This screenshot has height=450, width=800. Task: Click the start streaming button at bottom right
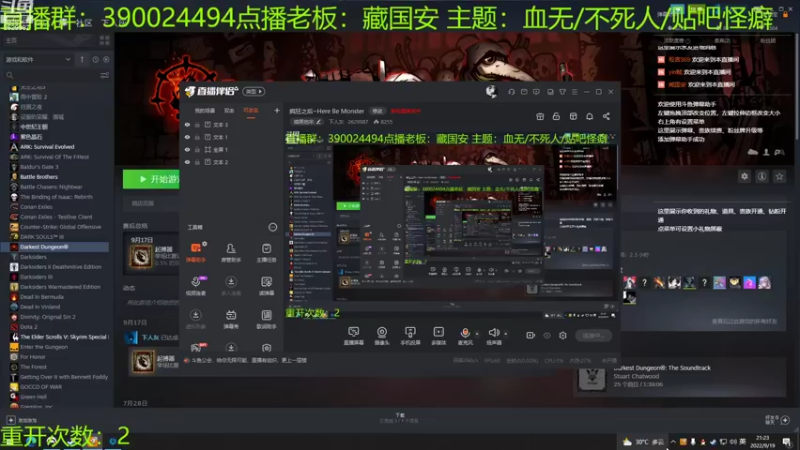click(593, 336)
